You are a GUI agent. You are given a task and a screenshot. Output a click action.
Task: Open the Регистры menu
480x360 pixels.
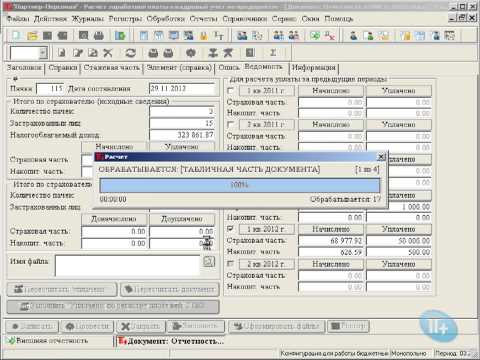[125, 19]
